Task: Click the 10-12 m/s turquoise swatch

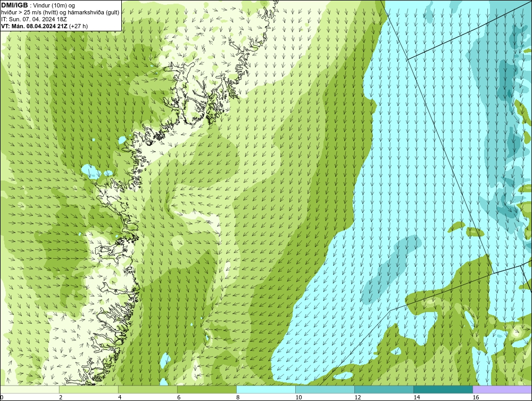Action: click(325, 389)
